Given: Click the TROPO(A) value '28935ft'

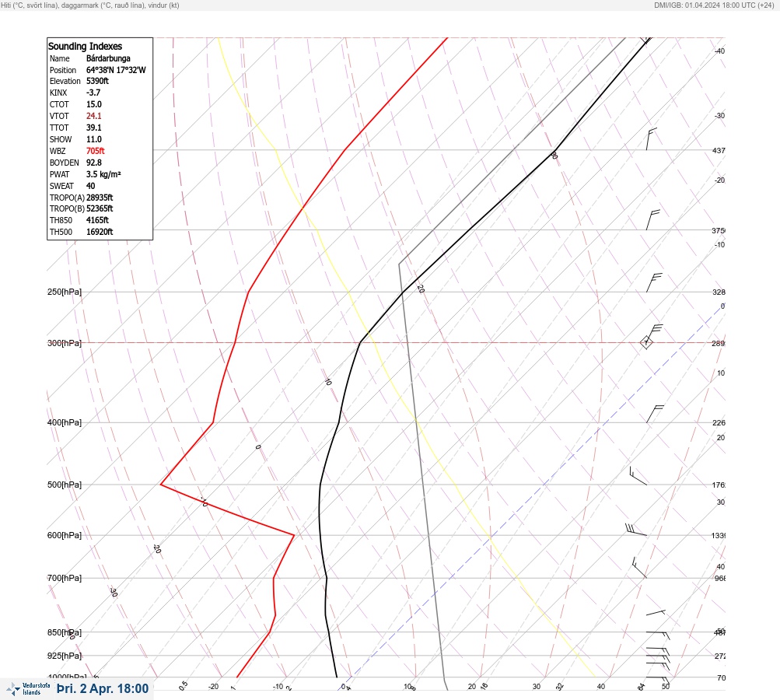Looking at the screenshot, I should [x=100, y=198].
